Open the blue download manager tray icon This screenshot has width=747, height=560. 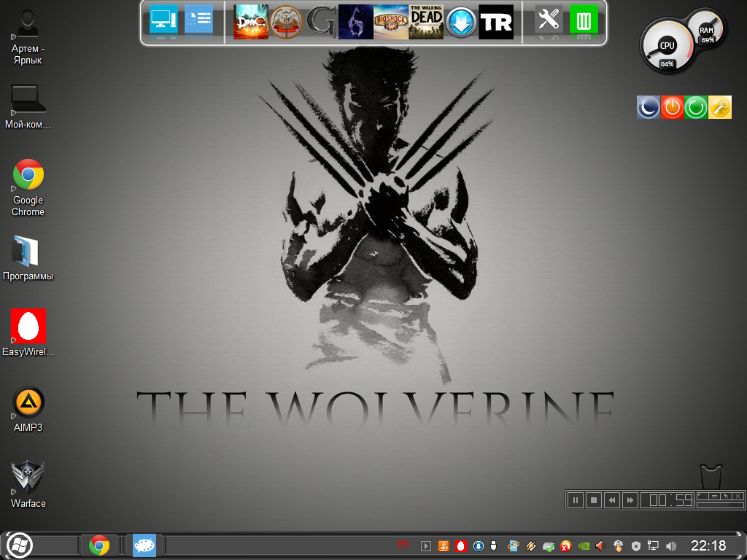pos(479,546)
